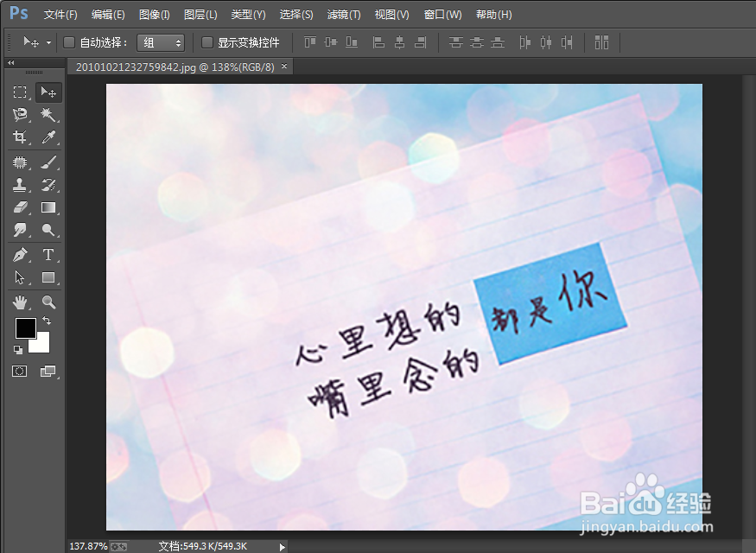Select the Rectangular Marquee tool

coord(20,92)
